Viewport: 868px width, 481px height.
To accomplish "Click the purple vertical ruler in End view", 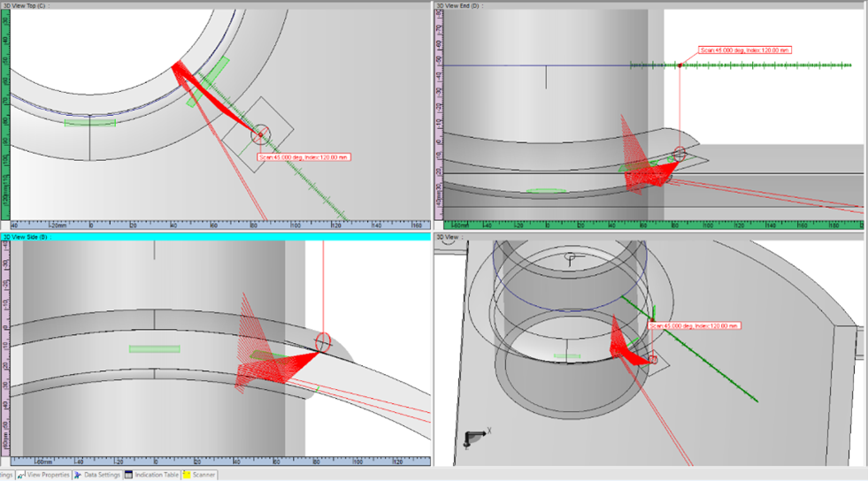I will click(x=438, y=115).
